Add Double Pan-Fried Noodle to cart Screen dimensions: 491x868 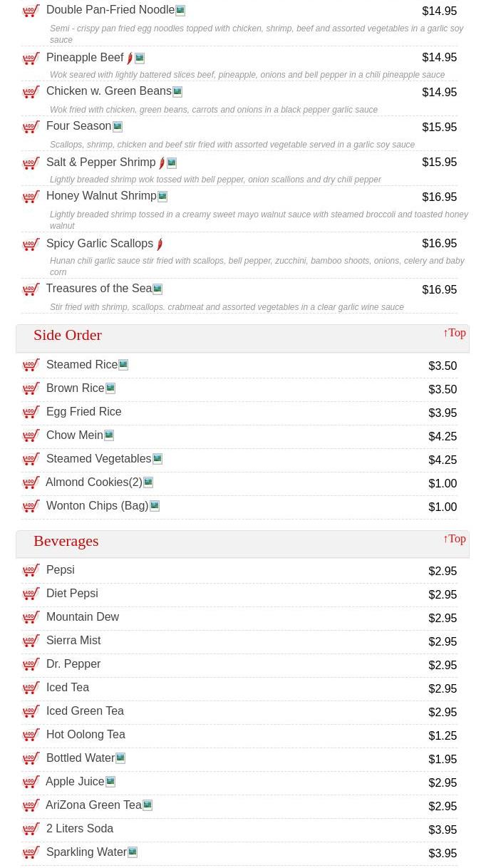click(31, 11)
